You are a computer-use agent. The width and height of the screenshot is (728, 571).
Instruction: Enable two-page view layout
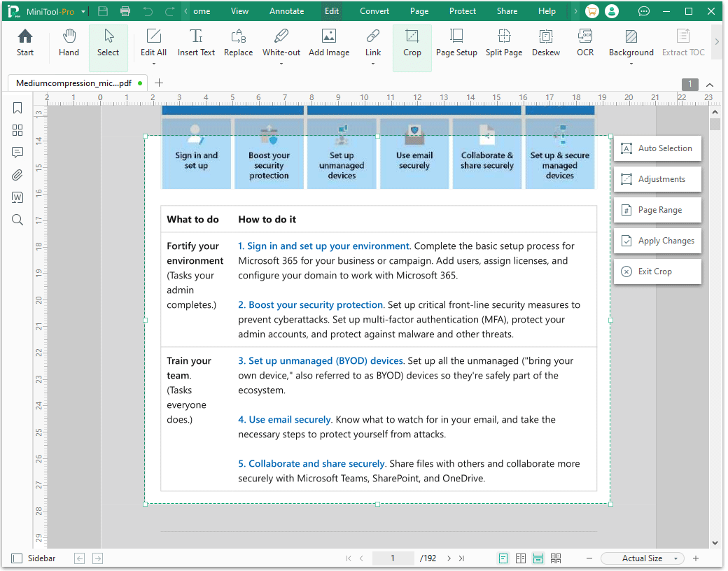pos(521,558)
